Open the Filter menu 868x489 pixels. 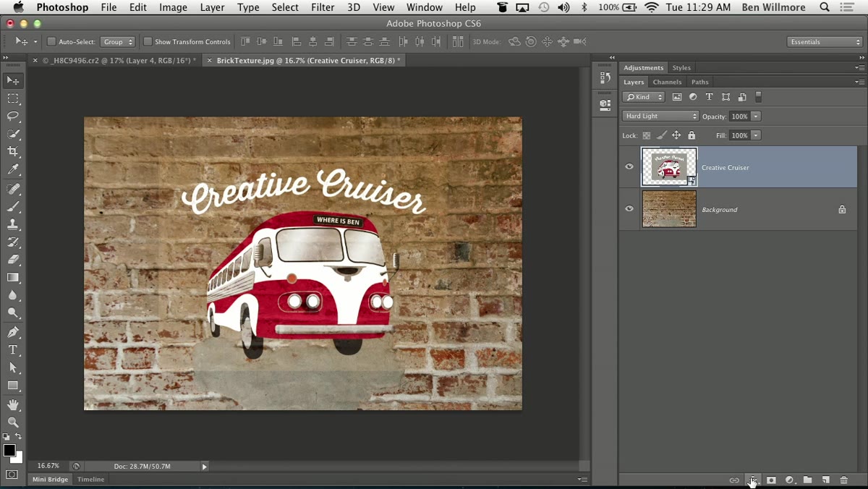[323, 7]
